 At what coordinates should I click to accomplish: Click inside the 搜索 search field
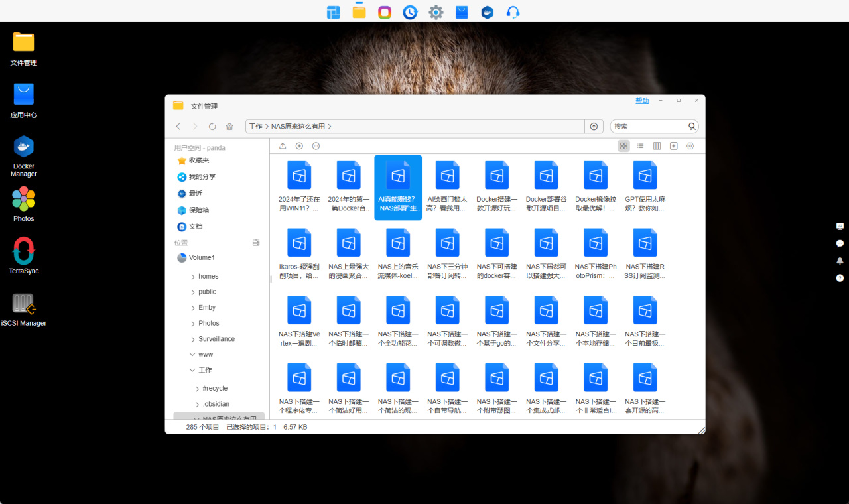pos(648,126)
